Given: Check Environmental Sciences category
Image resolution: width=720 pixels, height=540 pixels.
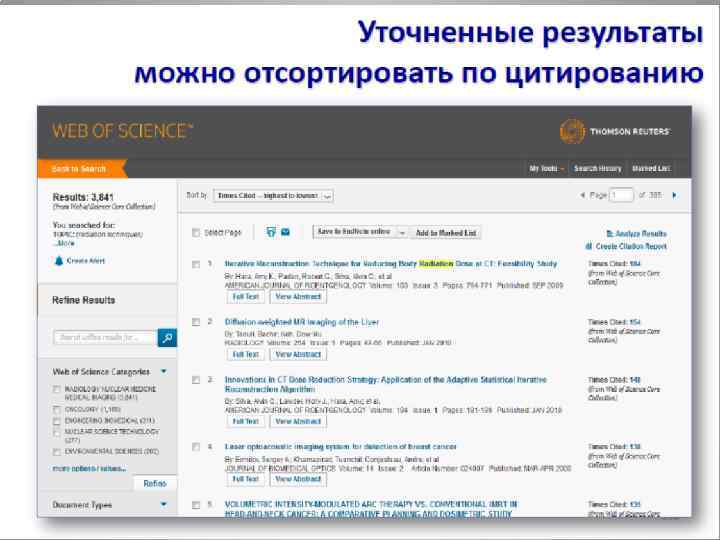Looking at the screenshot, I should (57, 452).
